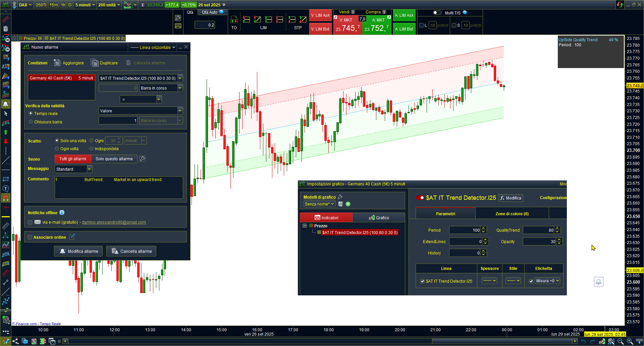Select the Chiusura barra radio button
The image size is (644, 346).
click(31, 122)
